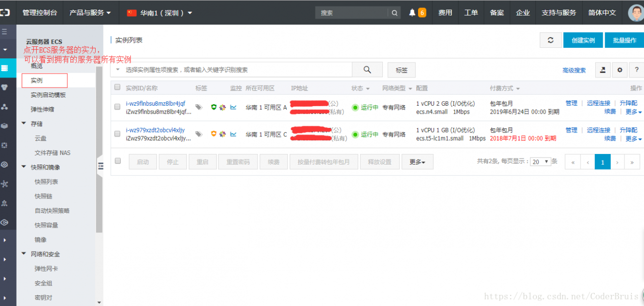Click monitoring chart icon for i-wz979xzdt2obcvl4xljy

point(233,133)
